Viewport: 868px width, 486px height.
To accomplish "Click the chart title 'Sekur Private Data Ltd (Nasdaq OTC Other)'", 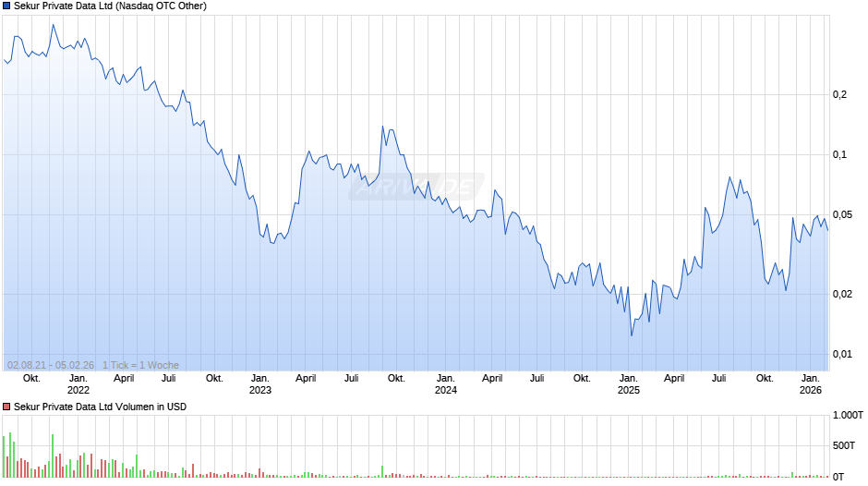I will point(110,6).
